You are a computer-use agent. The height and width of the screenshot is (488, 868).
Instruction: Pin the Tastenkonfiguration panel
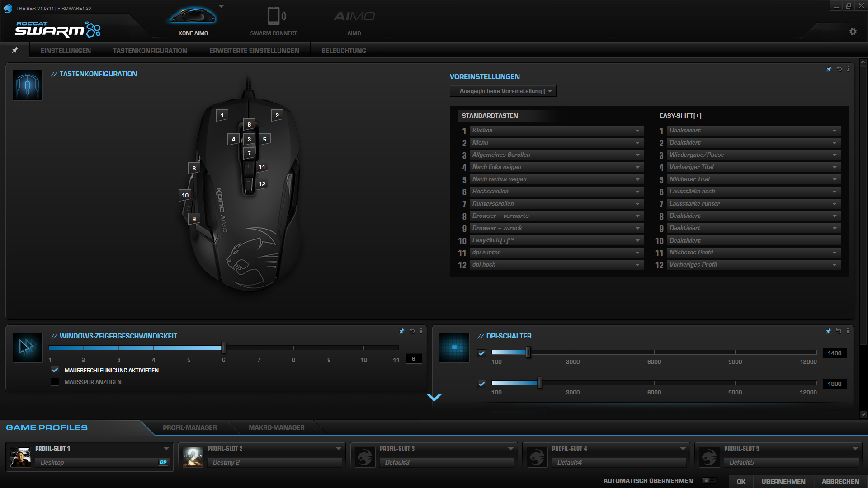[829, 69]
